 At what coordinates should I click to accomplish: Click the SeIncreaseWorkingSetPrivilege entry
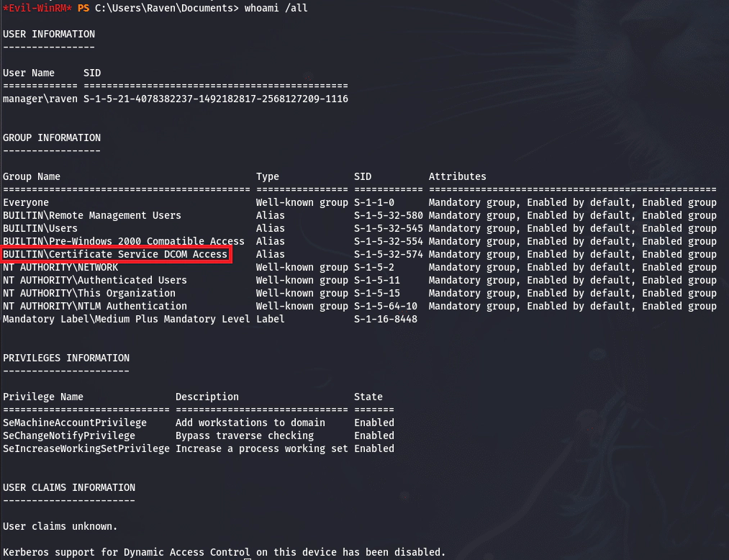point(86,448)
